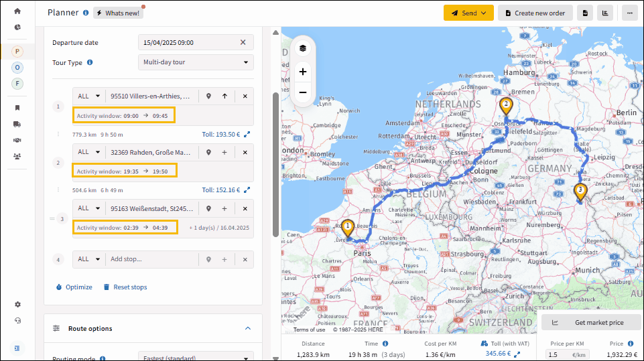Click map marker 2 near Osnabrück

tap(506, 106)
